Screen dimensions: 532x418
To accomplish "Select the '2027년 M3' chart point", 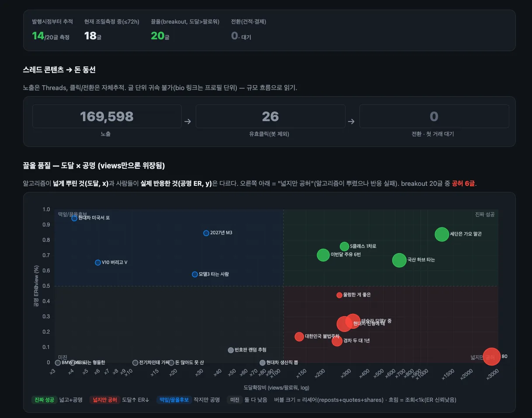I will (206, 233).
